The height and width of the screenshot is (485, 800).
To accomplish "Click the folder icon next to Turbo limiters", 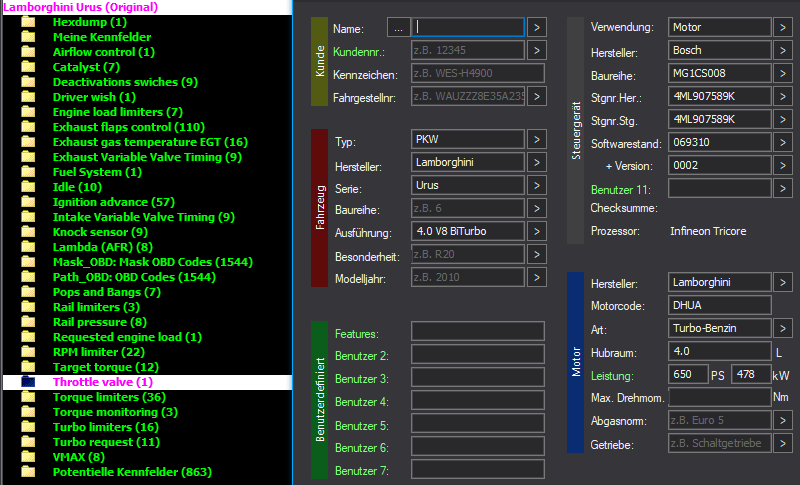I will coord(28,427).
